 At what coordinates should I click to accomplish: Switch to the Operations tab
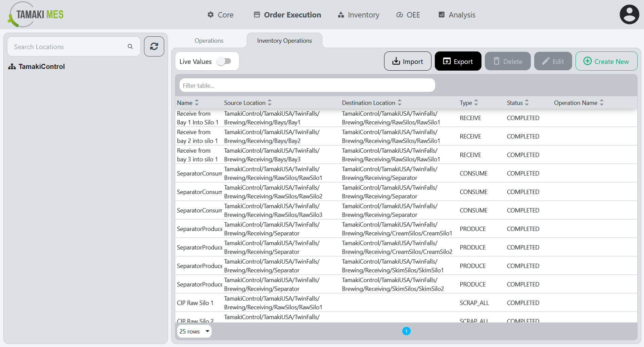tap(209, 40)
